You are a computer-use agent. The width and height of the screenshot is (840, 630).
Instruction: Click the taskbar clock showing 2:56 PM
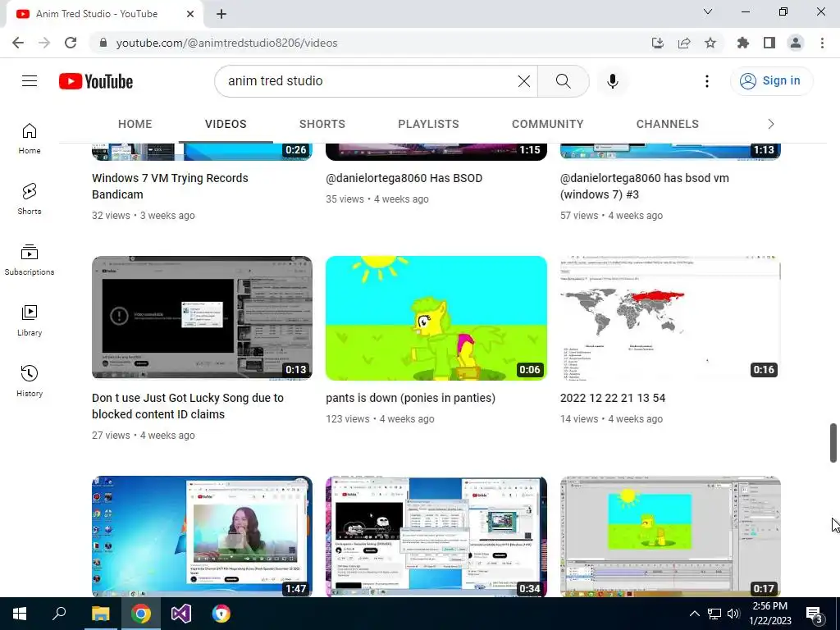(x=769, y=614)
